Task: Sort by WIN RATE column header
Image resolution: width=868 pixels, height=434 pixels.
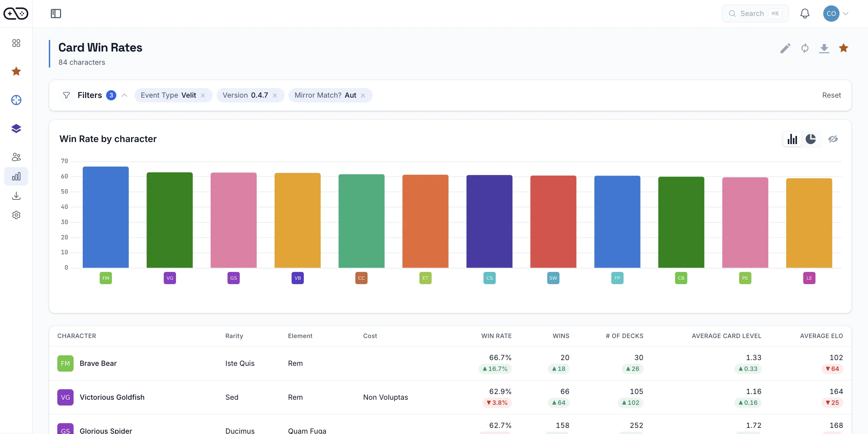Action: (x=496, y=336)
